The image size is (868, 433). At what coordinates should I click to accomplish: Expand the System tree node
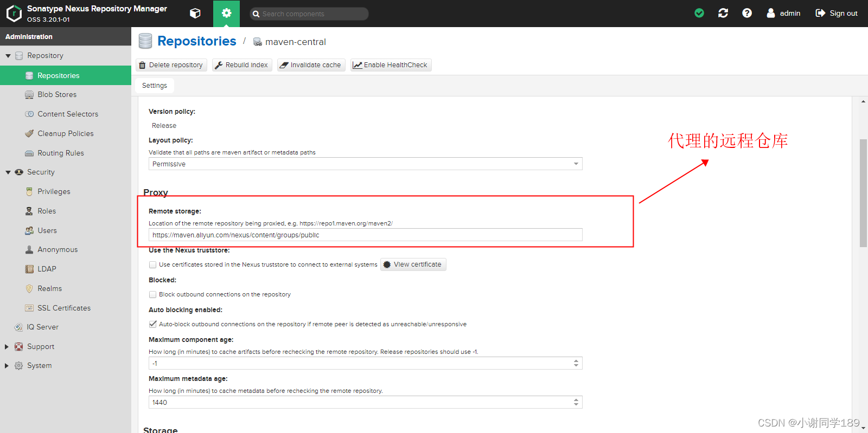pyautogui.click(x=7, y=366)
